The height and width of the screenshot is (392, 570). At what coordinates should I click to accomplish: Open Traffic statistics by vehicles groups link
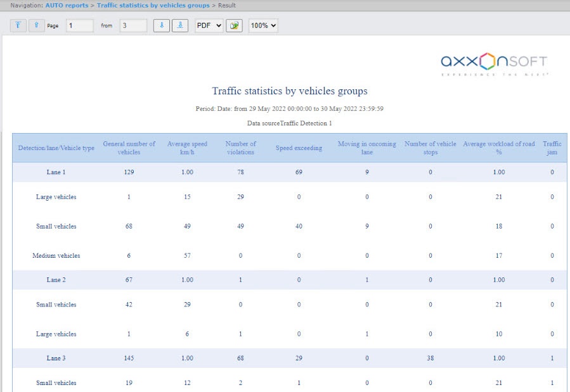tap(153, 5)
